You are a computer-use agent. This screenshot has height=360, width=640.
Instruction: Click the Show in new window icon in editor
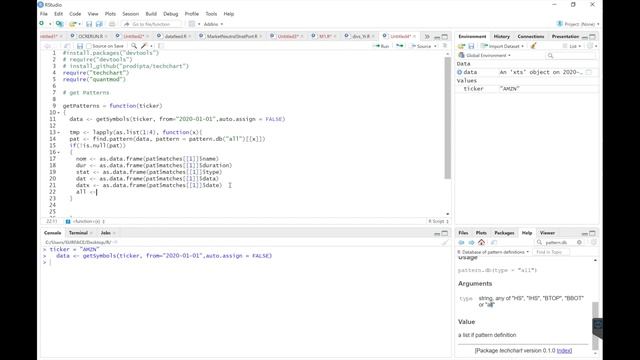[x=67, y=46]
